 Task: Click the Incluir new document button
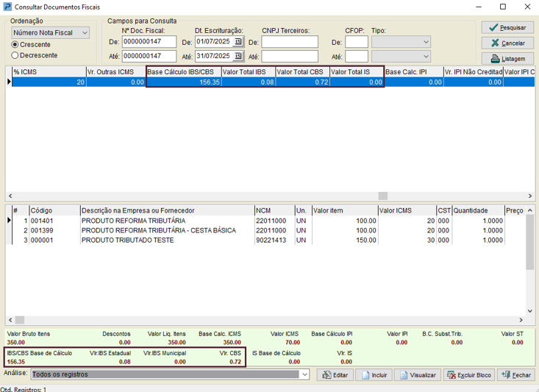tap(374, 375)
